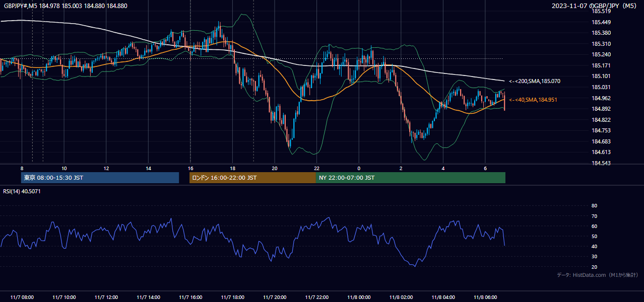The height and width of the screenshot is (302, 644).
Task: Click the 11/8 06:00 date label
Action: pos(485,297)
